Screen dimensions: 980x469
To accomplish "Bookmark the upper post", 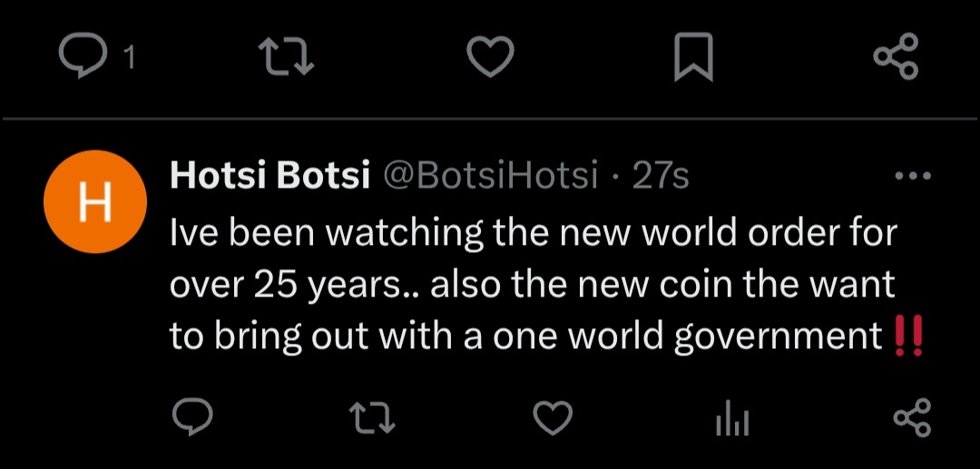I will coord(693,57).
